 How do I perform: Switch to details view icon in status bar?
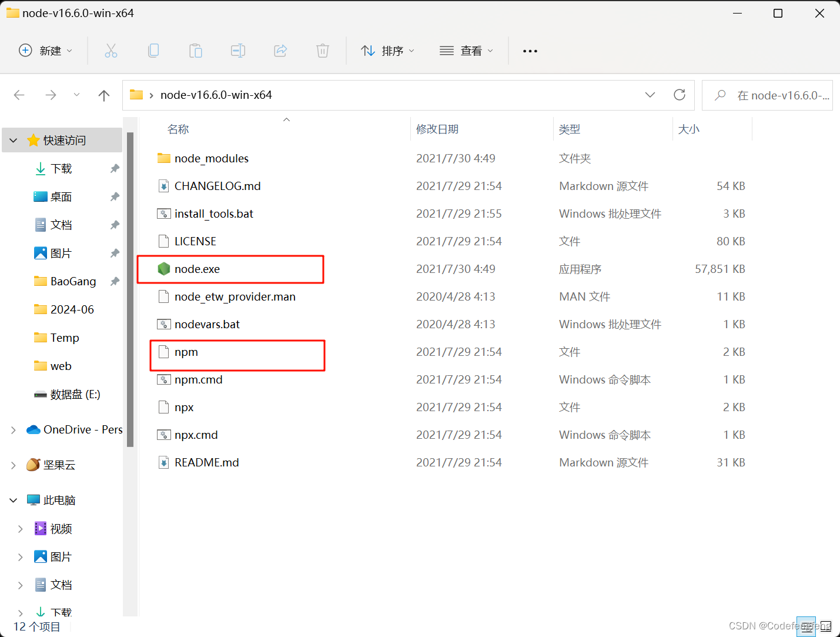[x=806, y=627]
